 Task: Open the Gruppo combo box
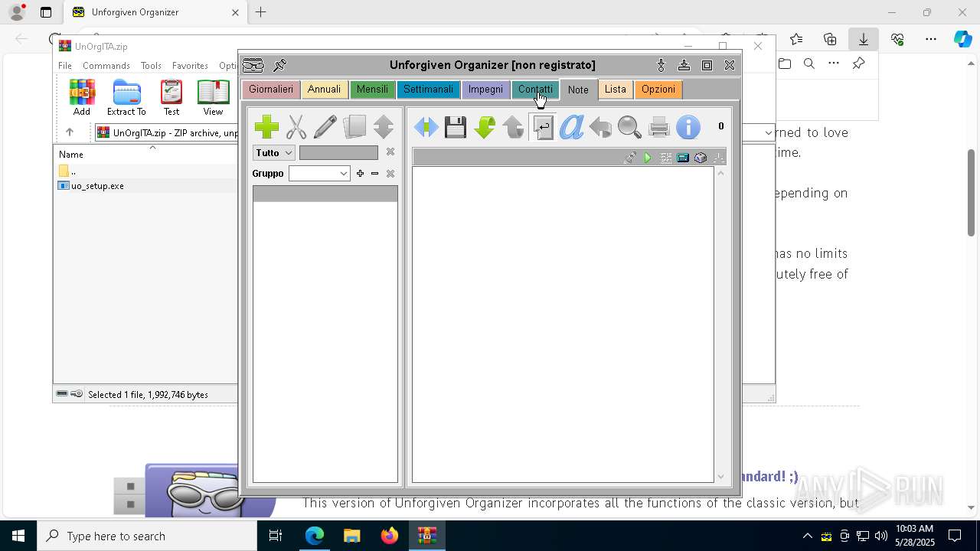tap(319, 174)
